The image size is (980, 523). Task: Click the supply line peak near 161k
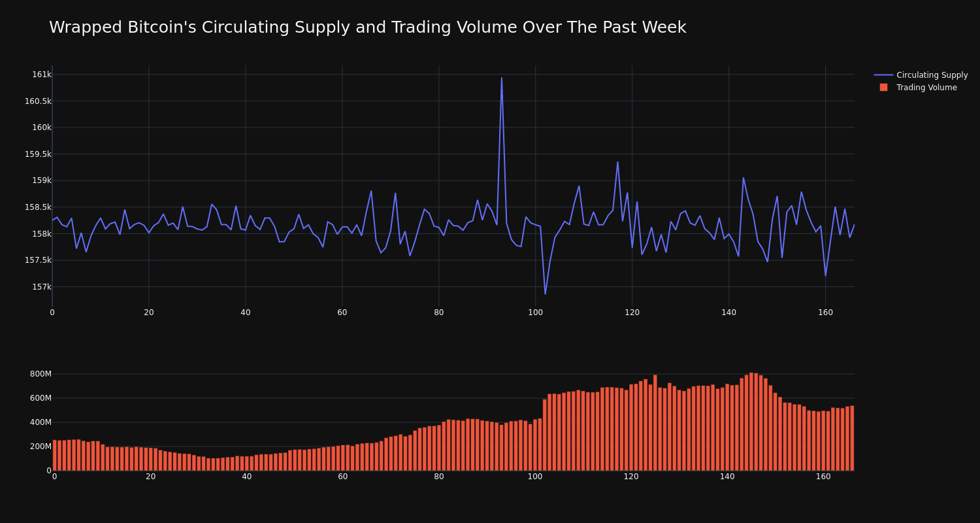pos(502,78)
